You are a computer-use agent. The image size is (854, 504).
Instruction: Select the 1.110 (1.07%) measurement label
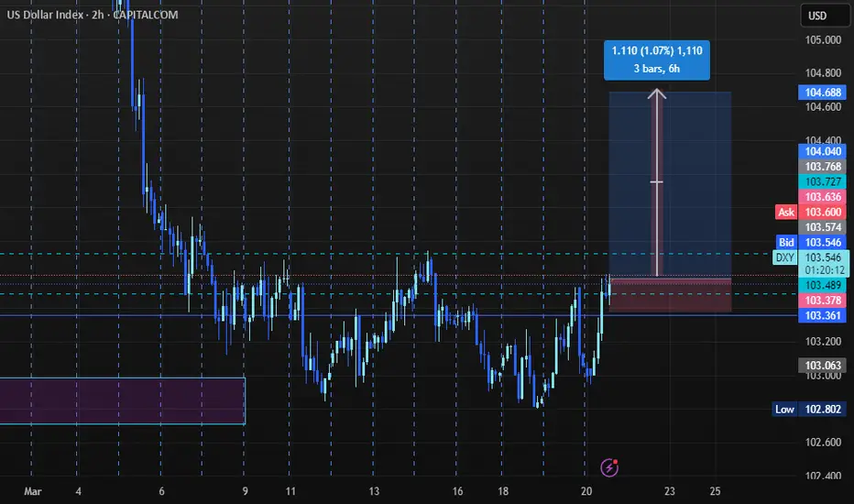click(x=657, y=60)
